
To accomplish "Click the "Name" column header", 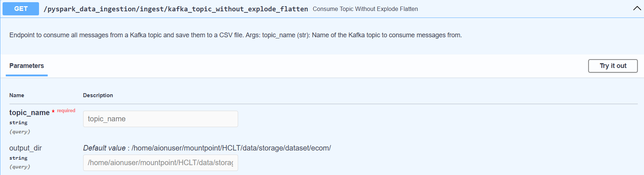I will [17, 95].
